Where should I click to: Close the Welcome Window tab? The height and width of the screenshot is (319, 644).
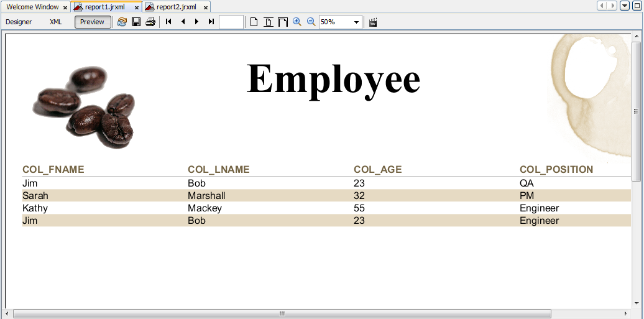(x=65, y=7)
